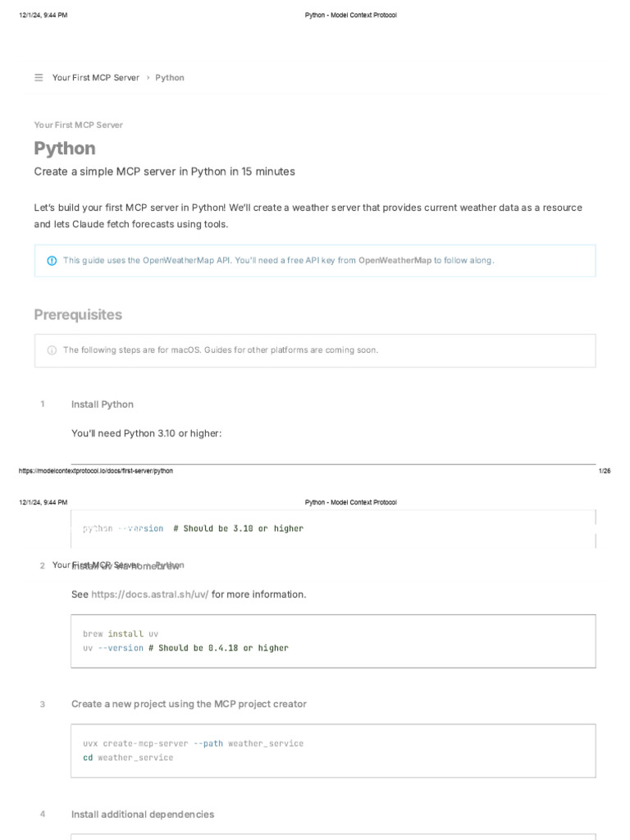This screenshot has width=630, height=840.
Task: Click the 'Prerequisites' section heading
Action: tap(78, 315)
